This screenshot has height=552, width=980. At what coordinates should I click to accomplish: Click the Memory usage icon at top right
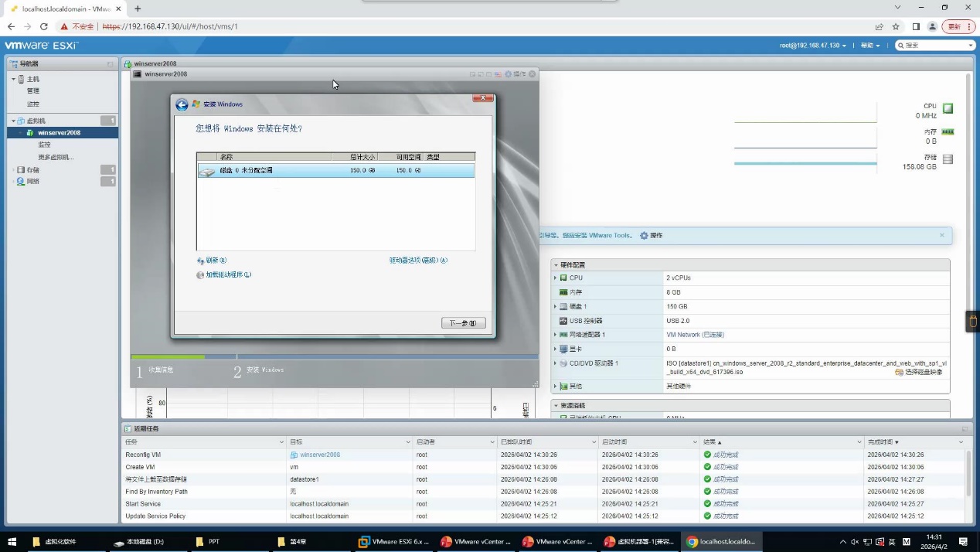point(948,132)
